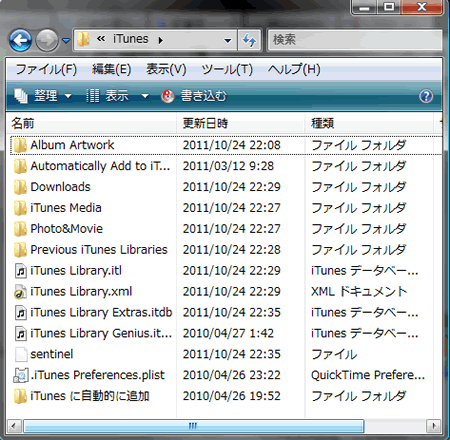Select the iTunes Library Genius.it... file icon
Image resolution: width=450 pixels, height=440 pixels.
click(x=21, y=334)
